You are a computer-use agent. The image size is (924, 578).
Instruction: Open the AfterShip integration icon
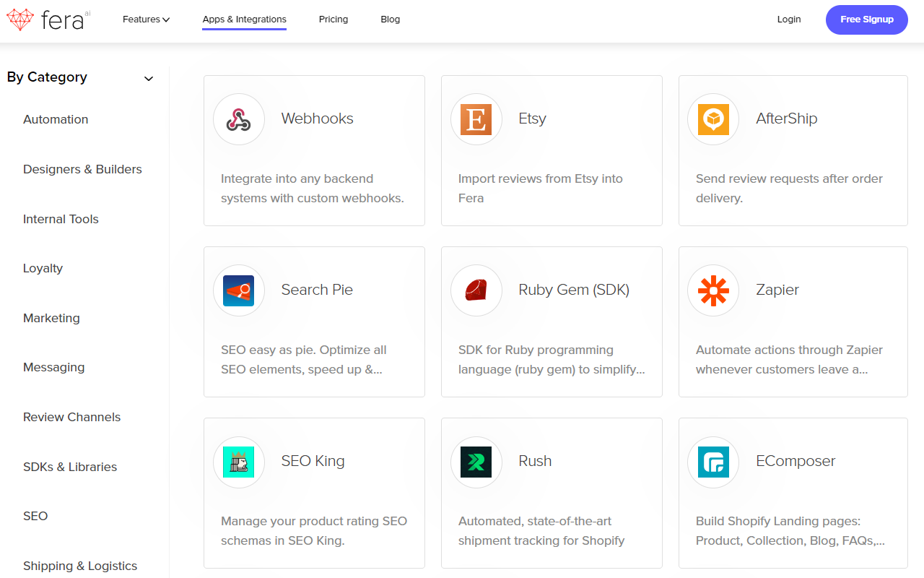click(713, 118)
